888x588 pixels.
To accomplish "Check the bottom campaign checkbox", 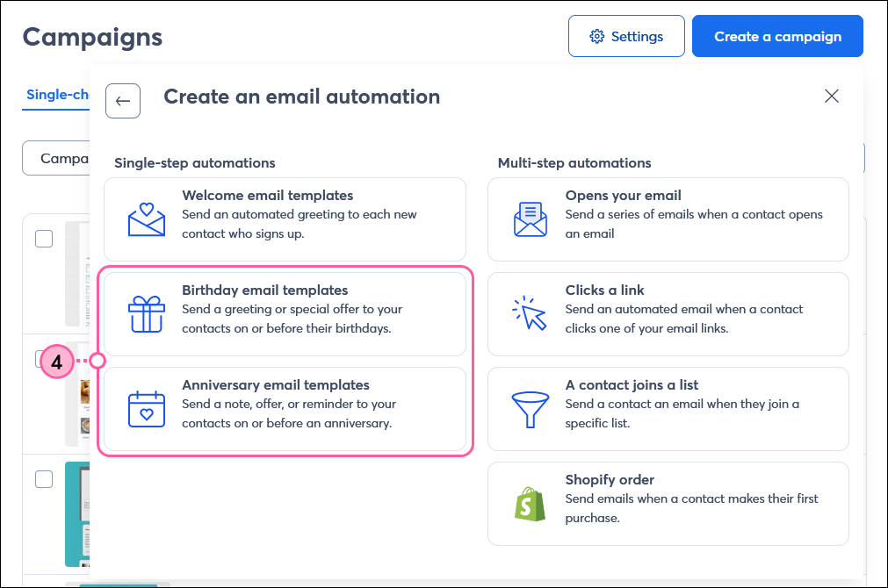I will [x=44, y=479].
